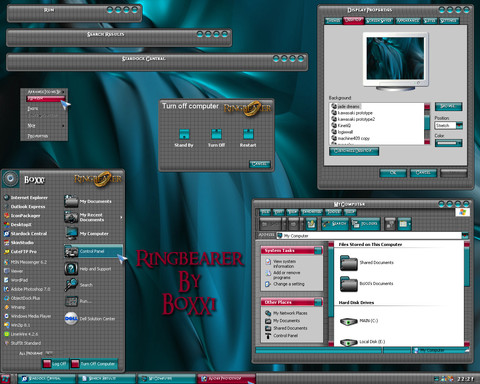Click the Browse button in Display Properties

[448, 107]
